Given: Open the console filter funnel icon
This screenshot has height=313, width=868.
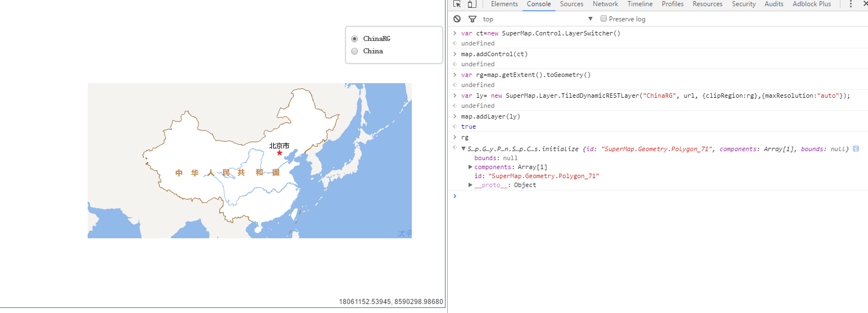Looking at the screenshot, I should click(472, 19).
